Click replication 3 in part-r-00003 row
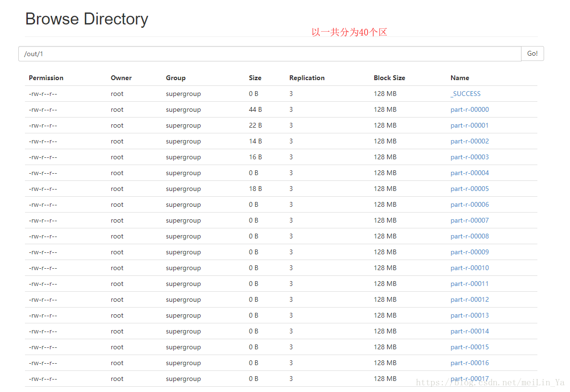Viewport: 570px width, 392px height. click(291, 157)
